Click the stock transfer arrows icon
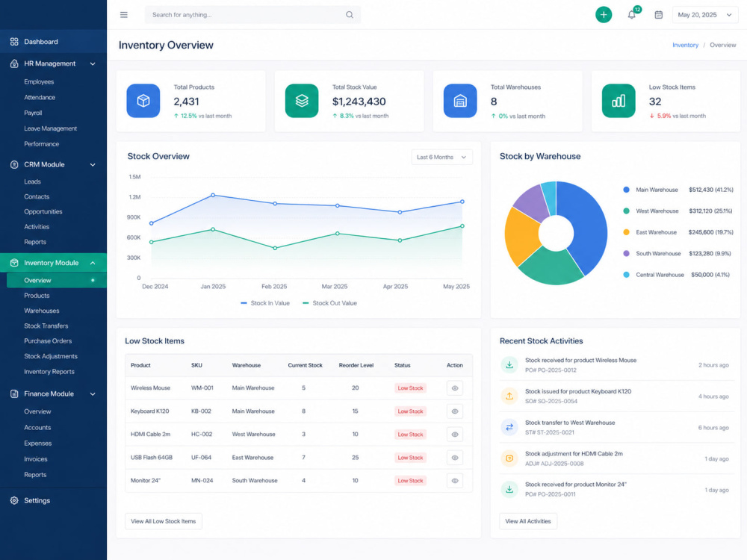 pos(509,427)
